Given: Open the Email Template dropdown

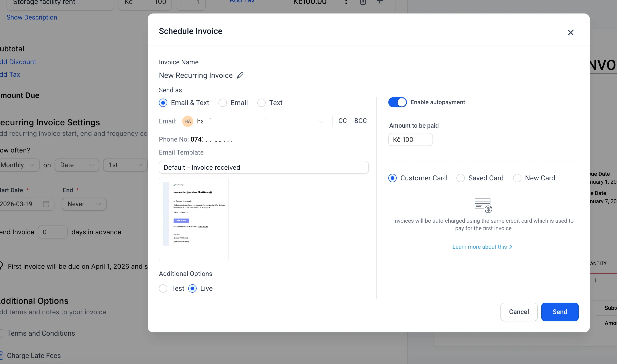Looking at the screenshot, I should tap(263, 167).
